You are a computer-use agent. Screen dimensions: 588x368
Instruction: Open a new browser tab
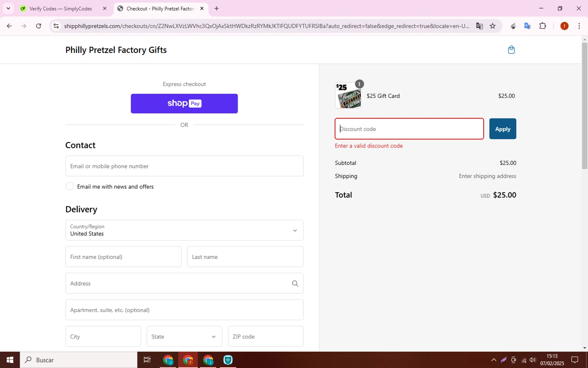(216, 9)
